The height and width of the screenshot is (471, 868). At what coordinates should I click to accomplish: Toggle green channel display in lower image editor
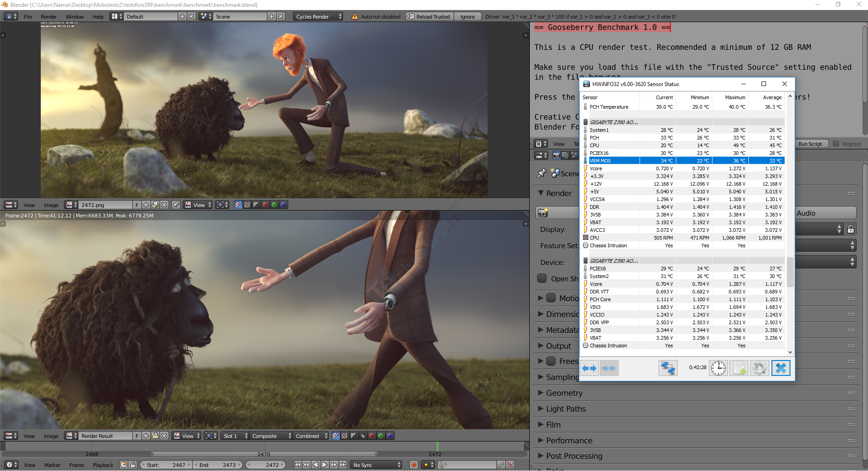tap(381, 436)
